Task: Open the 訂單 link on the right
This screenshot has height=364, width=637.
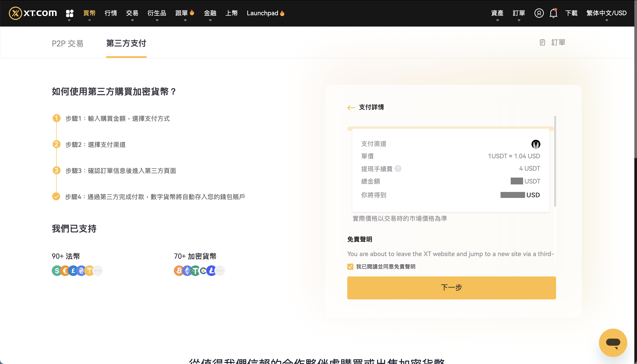Action: coord(558,42)
